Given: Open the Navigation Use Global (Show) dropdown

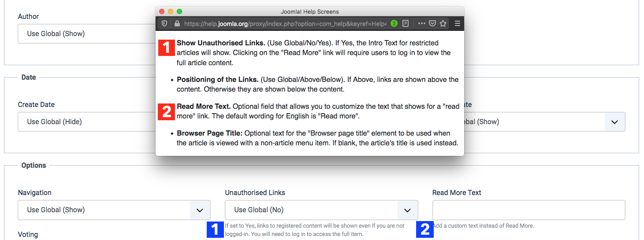Looking at the screenshot, I should (114, 210).
